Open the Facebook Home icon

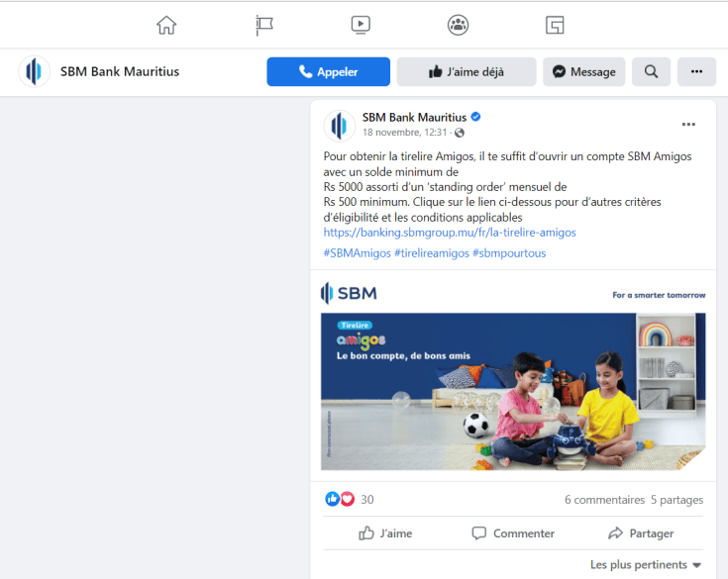166,25
